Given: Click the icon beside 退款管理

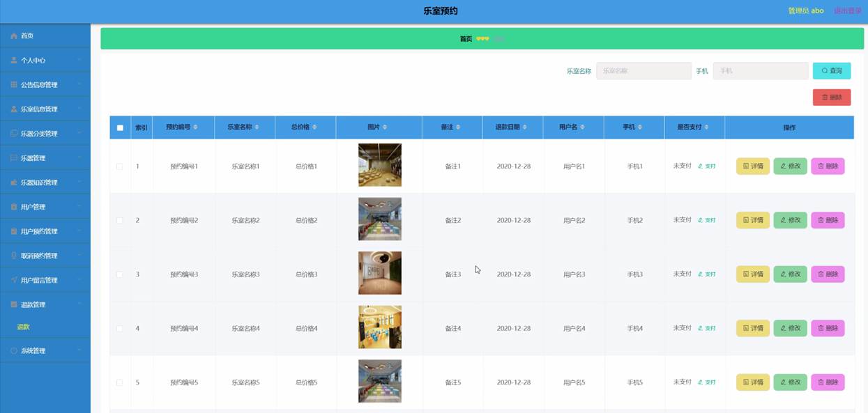Looking at the screenshot, I should coord(14,304).
